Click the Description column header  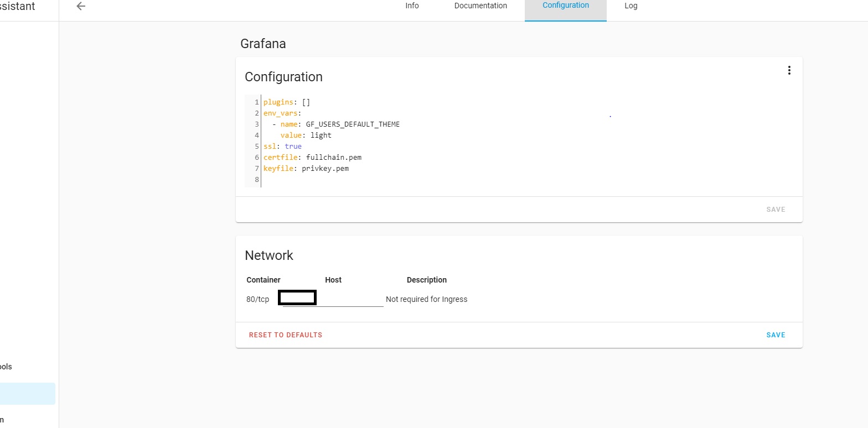tap(427, 280)
